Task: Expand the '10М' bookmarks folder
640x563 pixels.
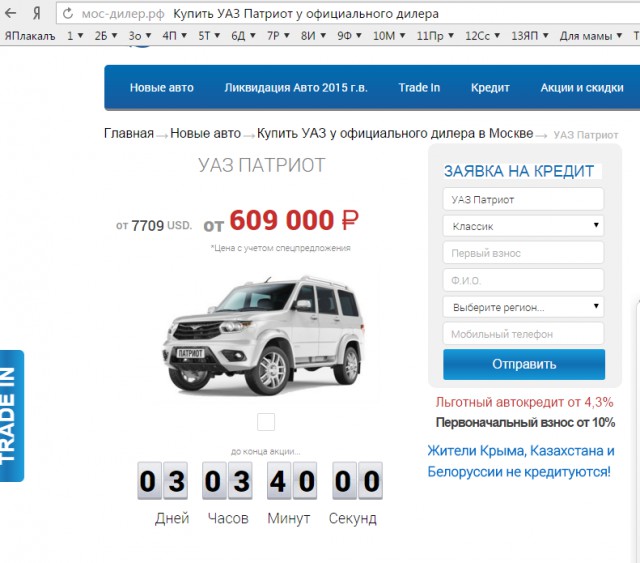Action: click(389, 36)
